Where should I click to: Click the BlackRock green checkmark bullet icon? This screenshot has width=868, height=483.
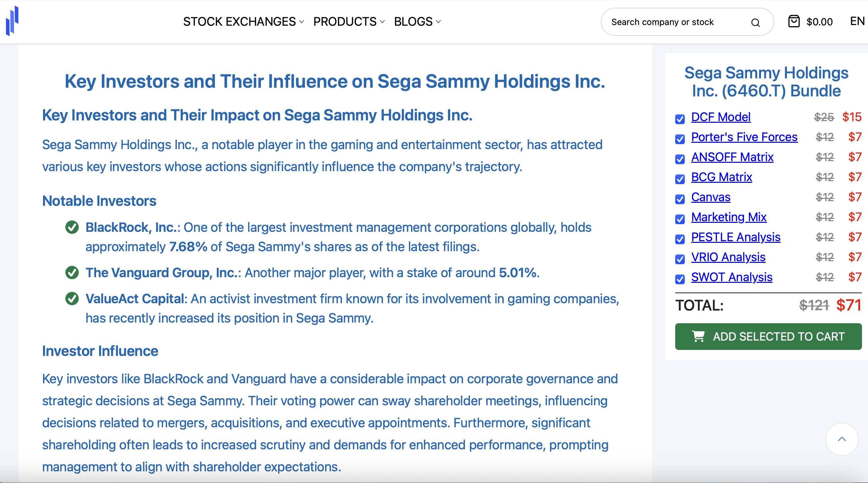72,227
